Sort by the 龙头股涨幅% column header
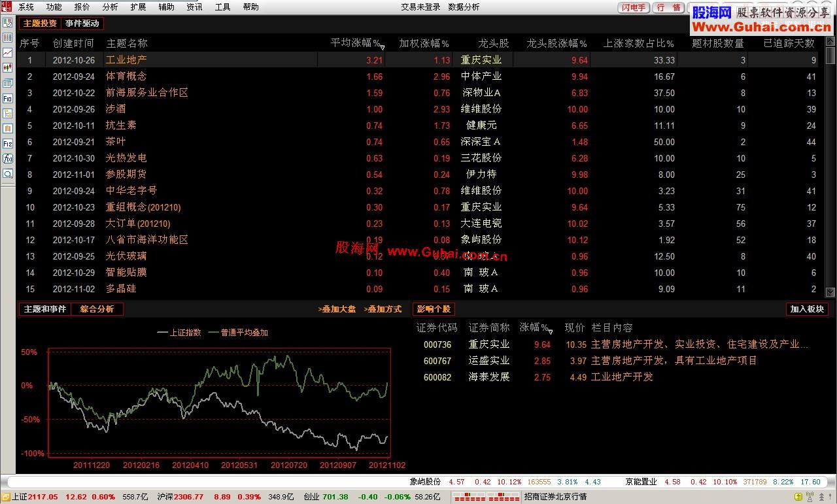Screen dimensions: 837x504 556,43
